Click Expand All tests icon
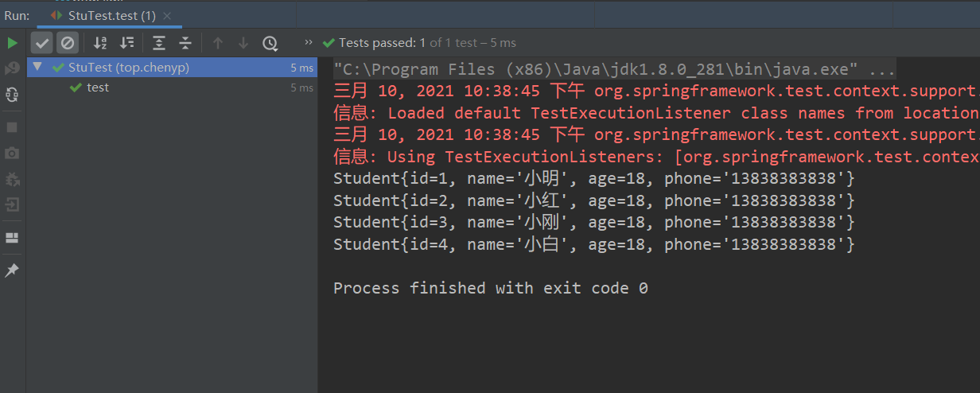 159,43
